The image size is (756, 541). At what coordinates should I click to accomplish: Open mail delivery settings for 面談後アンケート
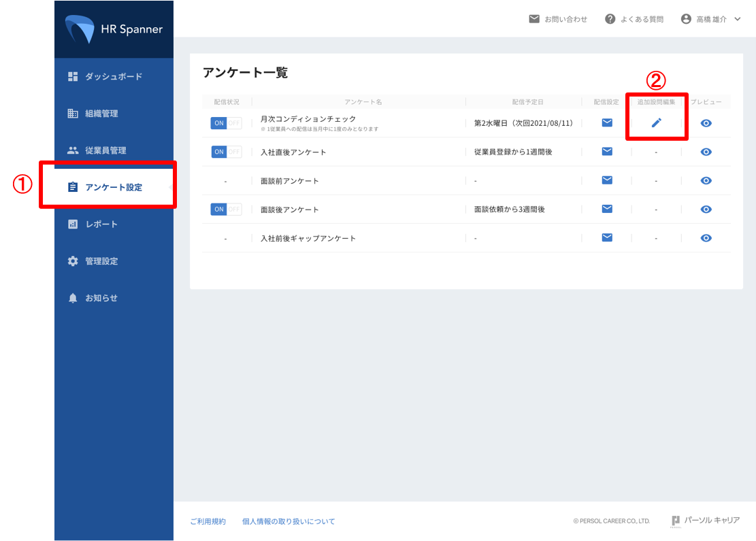click(607, 209)
